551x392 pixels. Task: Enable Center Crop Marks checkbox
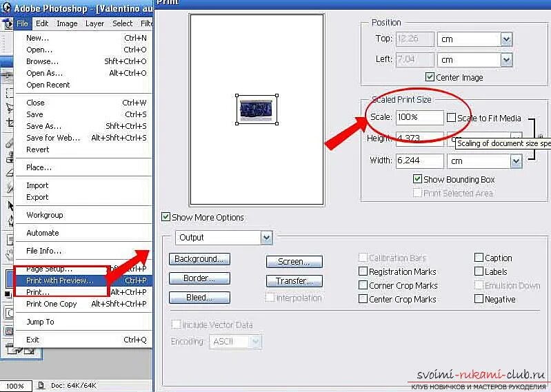tap(363, 298)
